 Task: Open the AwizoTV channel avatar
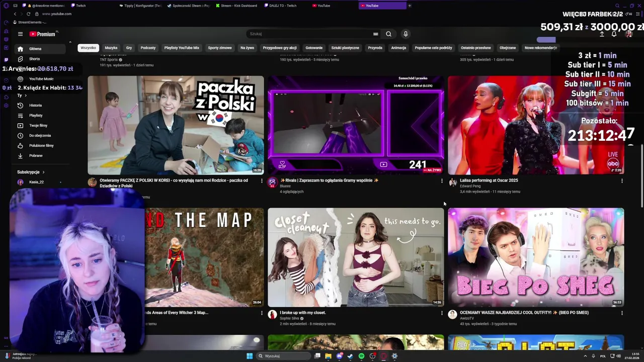point(452,314)
